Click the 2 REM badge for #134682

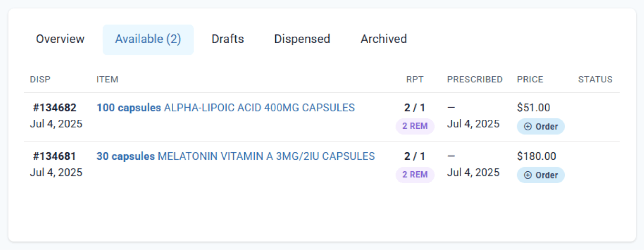click(415, 126)
